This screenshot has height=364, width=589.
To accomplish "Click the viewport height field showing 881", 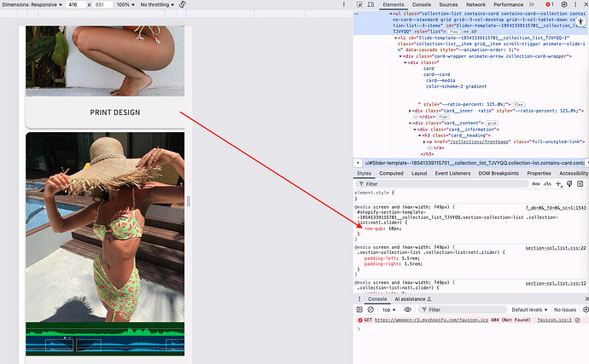I will point(102,4).
